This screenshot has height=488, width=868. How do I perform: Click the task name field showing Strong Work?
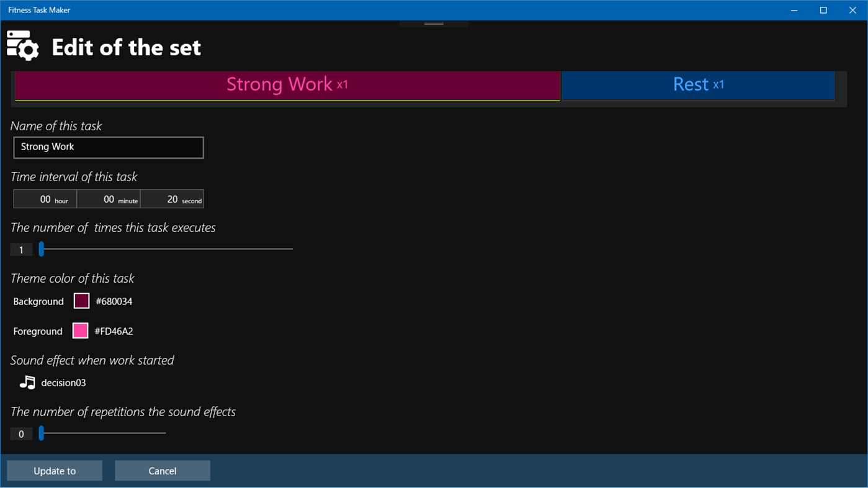(108, 147)
